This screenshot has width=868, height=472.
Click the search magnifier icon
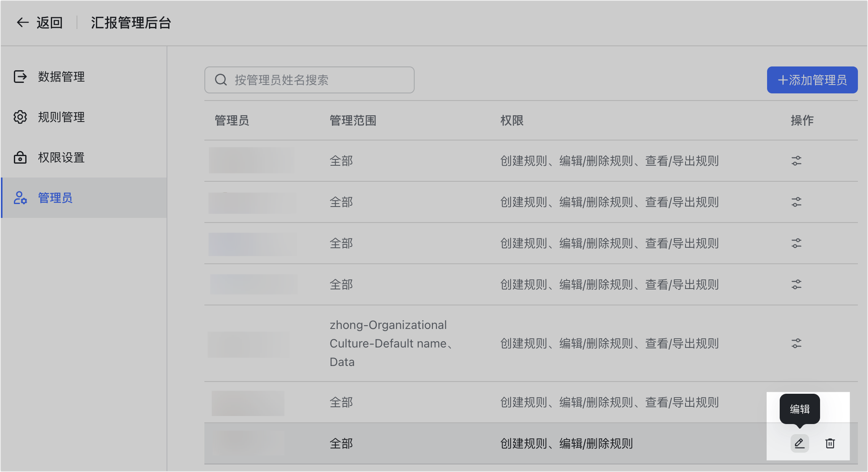[221, 80]
